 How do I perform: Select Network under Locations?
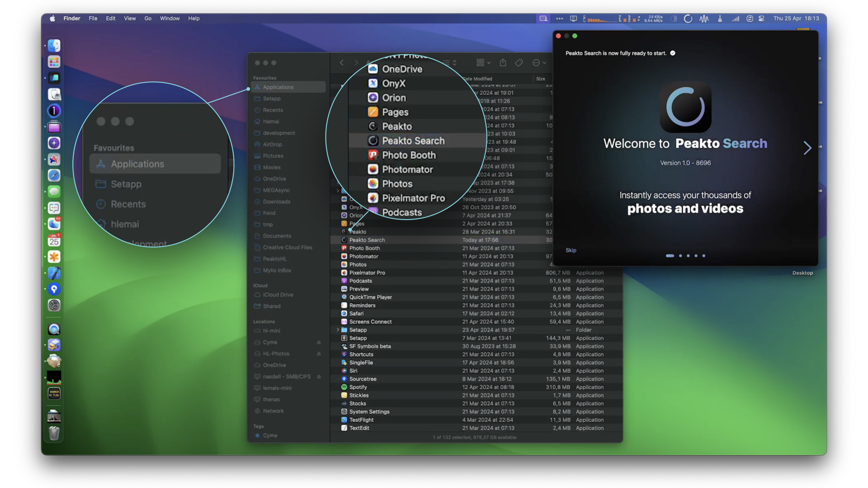pos(288,411)
